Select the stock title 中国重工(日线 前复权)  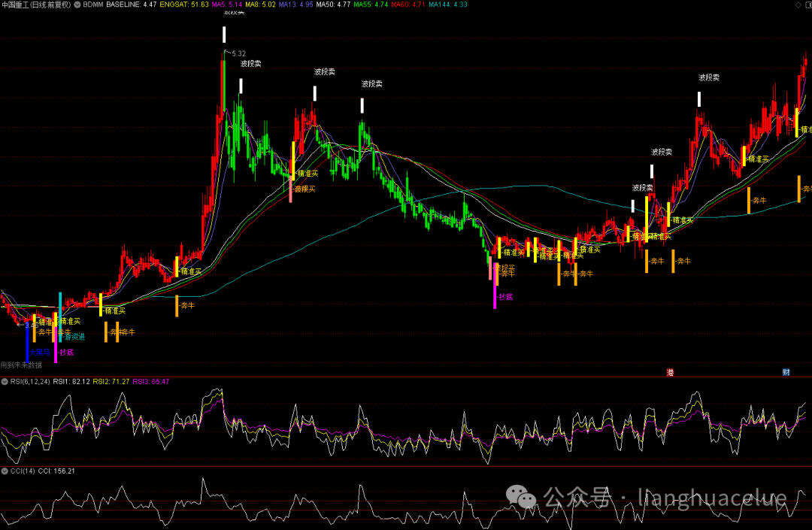point(36,5)
